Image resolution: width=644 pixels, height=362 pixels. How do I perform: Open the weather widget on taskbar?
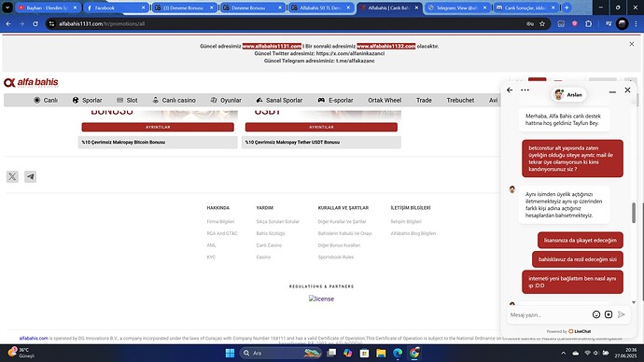[x=21, y=353]
